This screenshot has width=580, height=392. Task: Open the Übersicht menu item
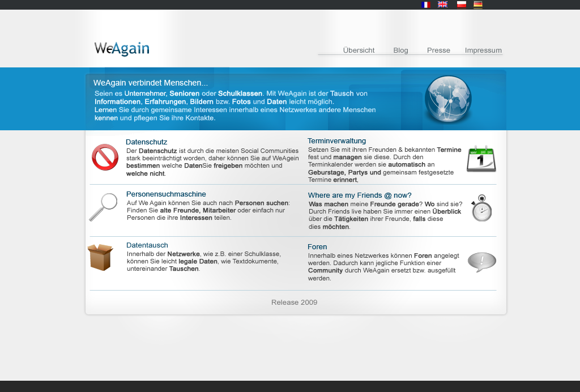tap(359, 50)
